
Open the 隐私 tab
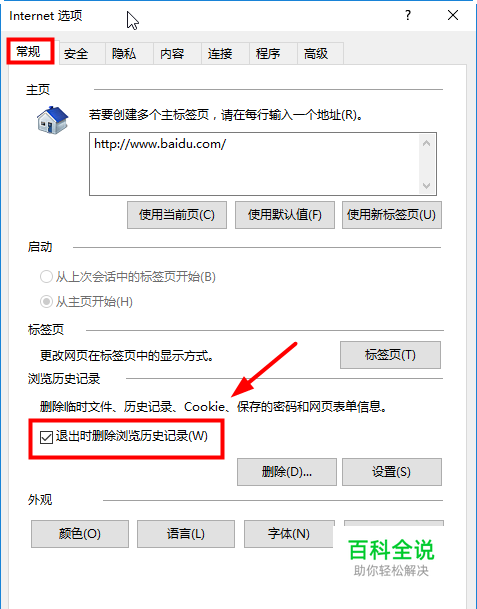tap(124, 54)
